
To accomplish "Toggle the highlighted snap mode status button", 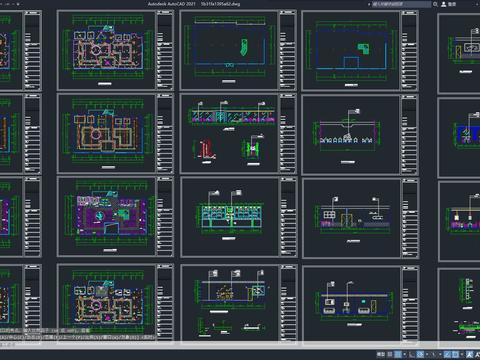I will [x=398, y=354].
